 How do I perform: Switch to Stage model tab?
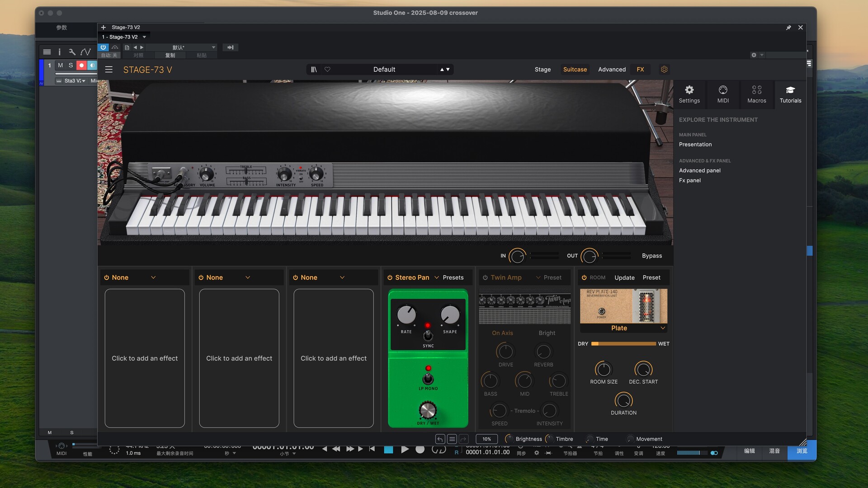coord(542,70)
